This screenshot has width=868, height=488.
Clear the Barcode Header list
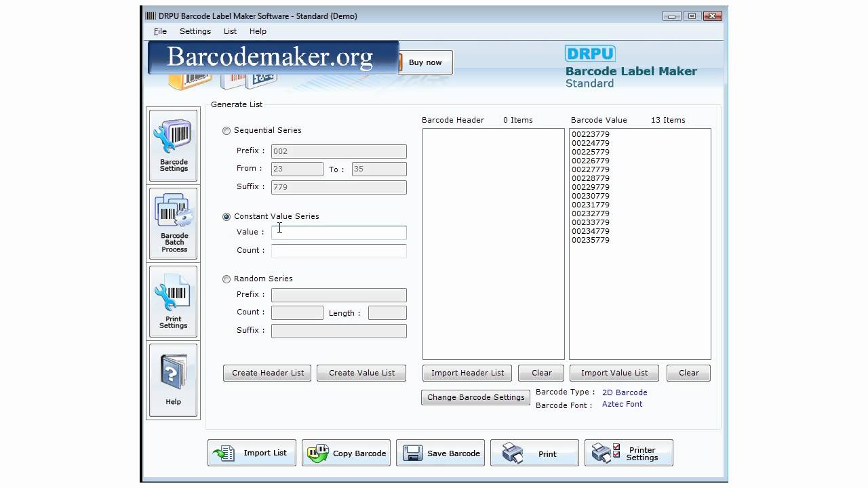click(x=542, y=373)
